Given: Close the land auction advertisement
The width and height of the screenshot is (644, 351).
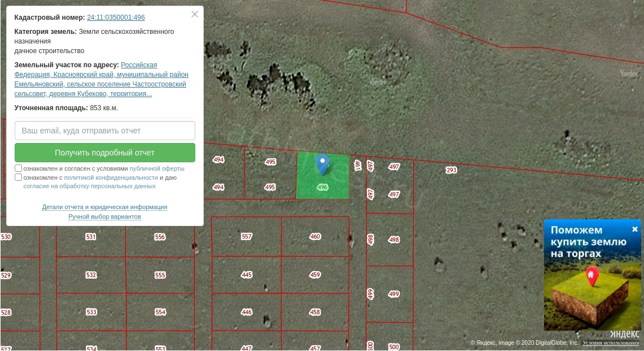Looking at the screenshot, I should click(634, 229).
